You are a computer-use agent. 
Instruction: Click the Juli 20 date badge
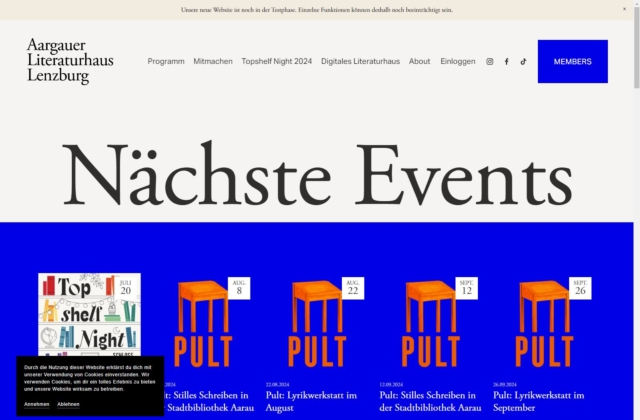126,288
